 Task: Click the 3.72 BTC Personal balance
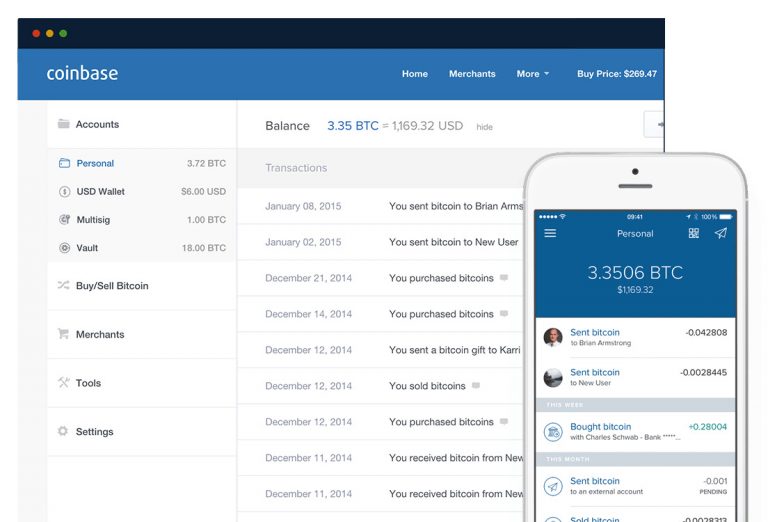[206, 163]
